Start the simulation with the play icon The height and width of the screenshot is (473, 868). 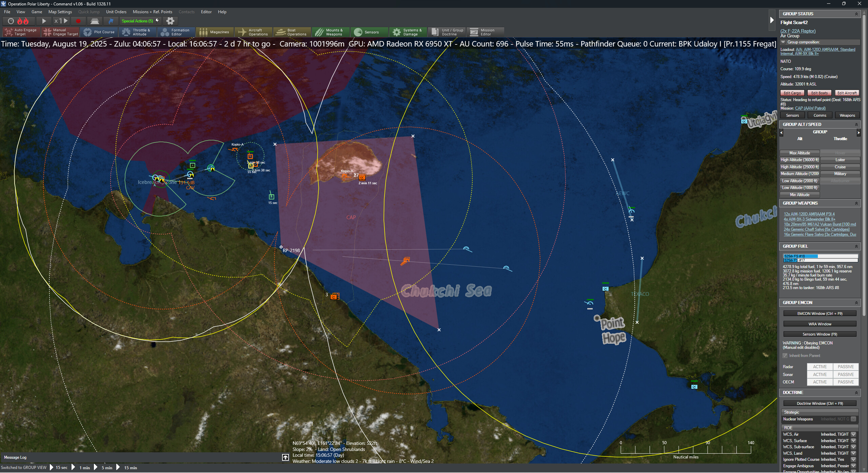44,21
